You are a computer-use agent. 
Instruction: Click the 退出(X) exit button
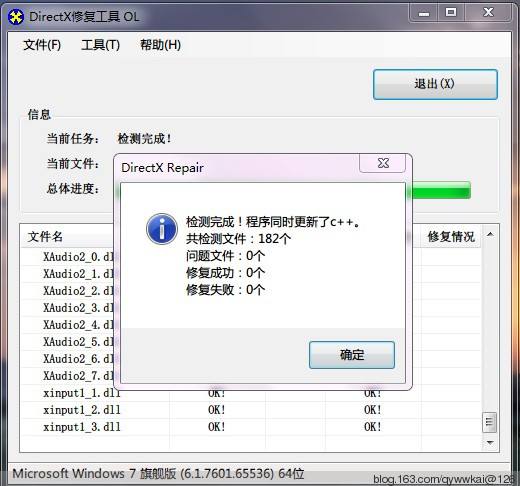click(x=435, y=84)
